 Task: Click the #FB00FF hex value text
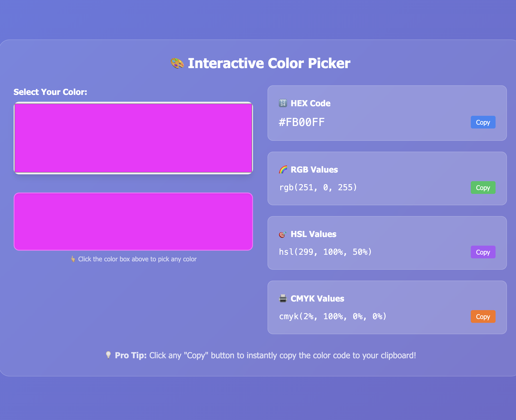(x=302, y=122)
